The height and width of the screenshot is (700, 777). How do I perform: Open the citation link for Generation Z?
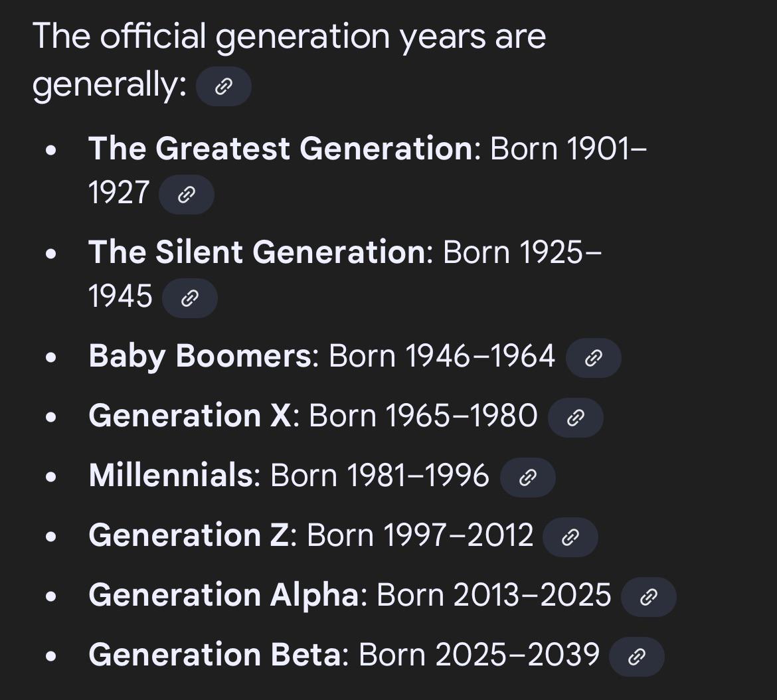(570, 537)
